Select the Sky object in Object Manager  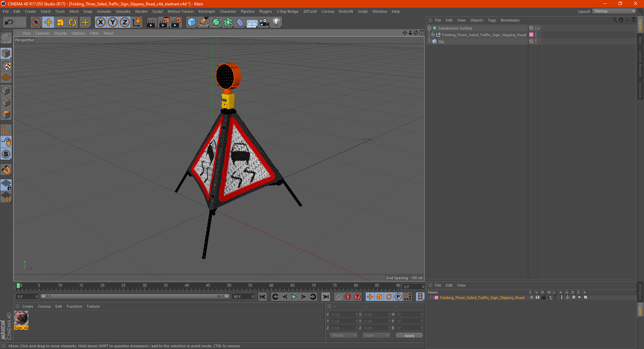click(x=441, y=42)
